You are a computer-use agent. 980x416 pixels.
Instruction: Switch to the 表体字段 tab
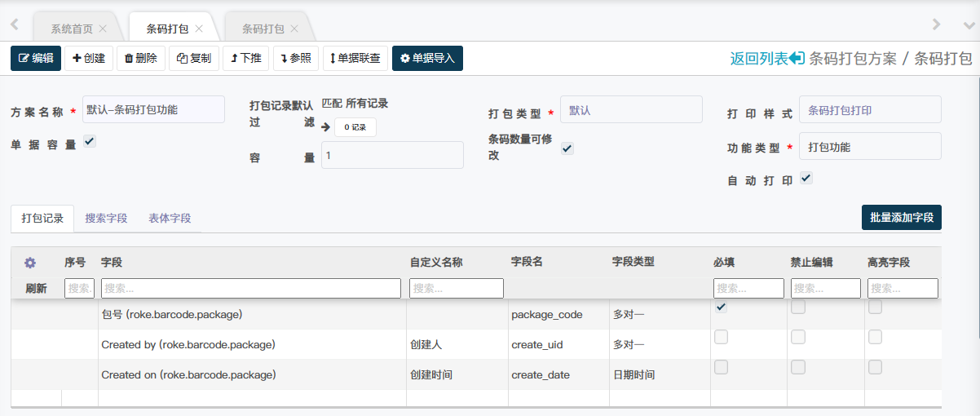point(170,219)
